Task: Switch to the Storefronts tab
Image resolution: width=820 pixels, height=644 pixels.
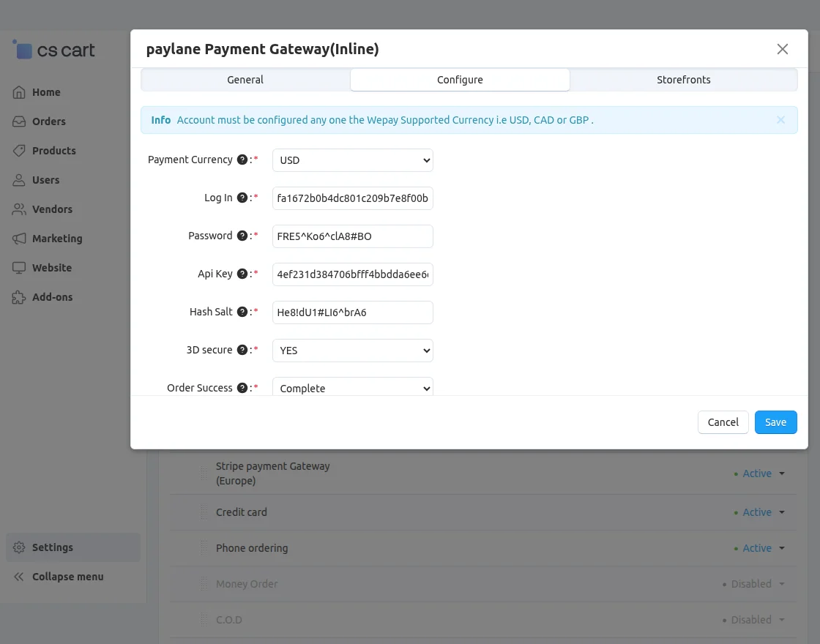Action: point(684,80)
